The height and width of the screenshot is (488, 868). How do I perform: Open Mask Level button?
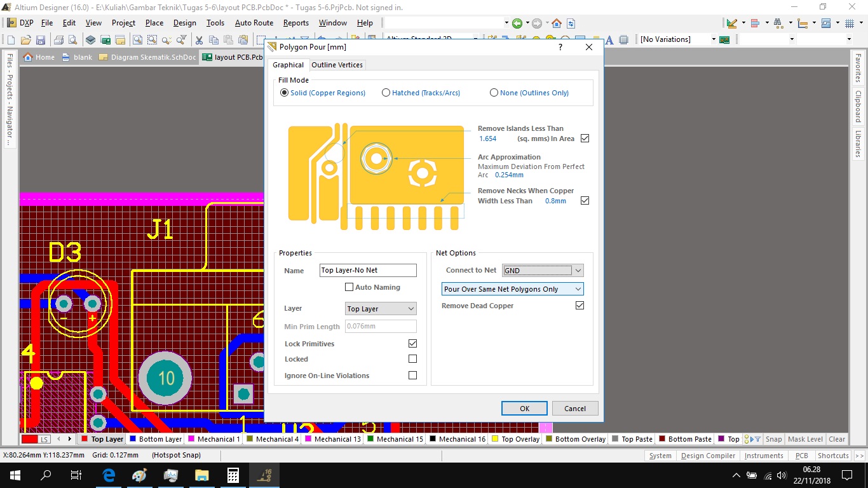tap(805, 439)
